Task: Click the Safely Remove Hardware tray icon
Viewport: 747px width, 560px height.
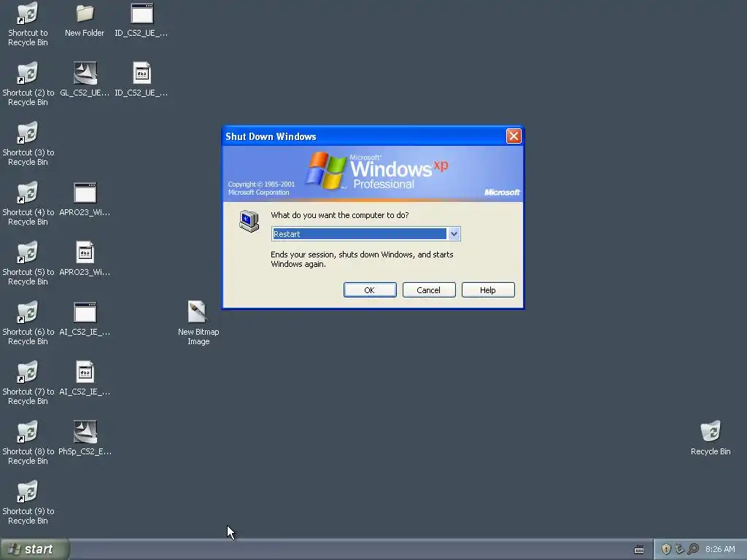Action: [680, 549]
